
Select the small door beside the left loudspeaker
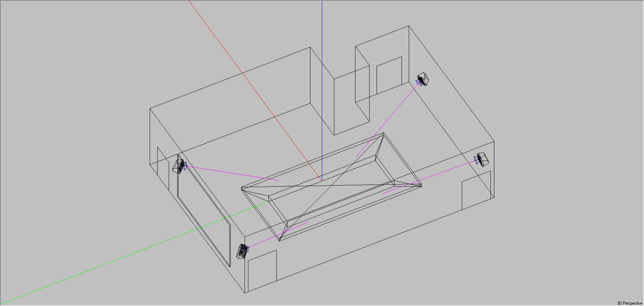pos(165,164)
